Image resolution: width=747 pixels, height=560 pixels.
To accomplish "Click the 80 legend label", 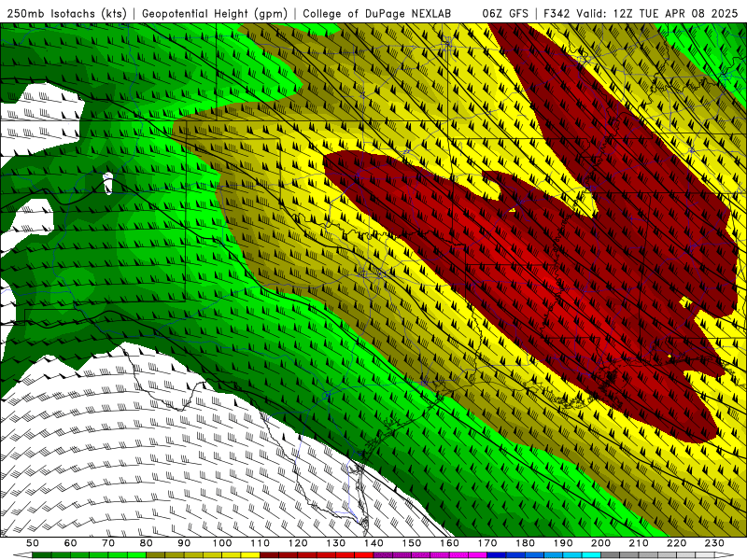I will coord(147,543).
